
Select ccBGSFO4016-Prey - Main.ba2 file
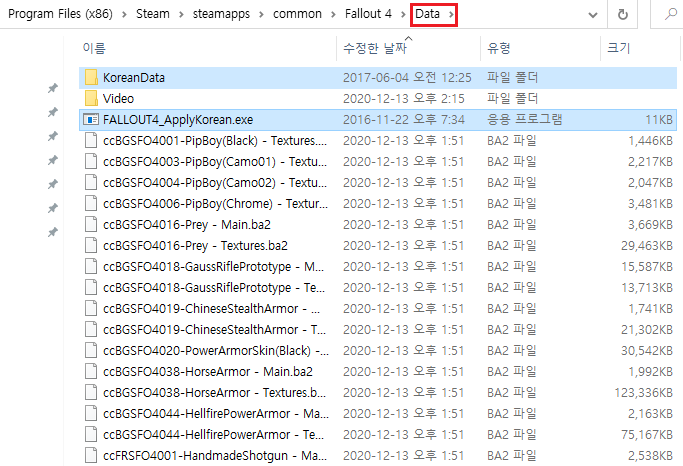tap(187, 225)
